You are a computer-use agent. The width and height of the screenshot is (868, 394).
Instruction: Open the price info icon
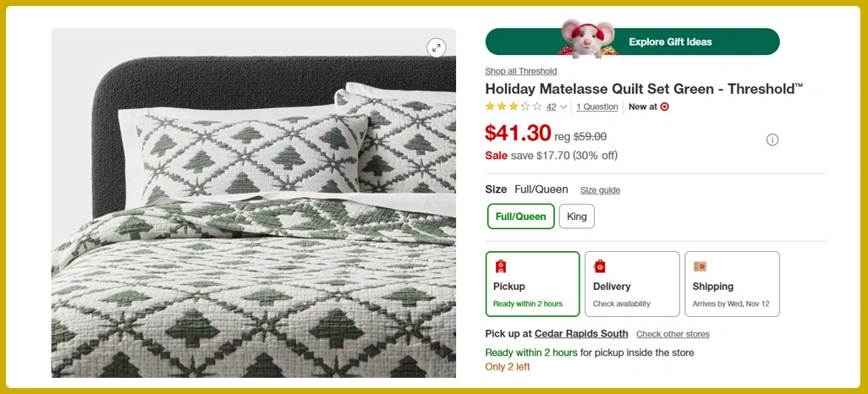(772, 140)
